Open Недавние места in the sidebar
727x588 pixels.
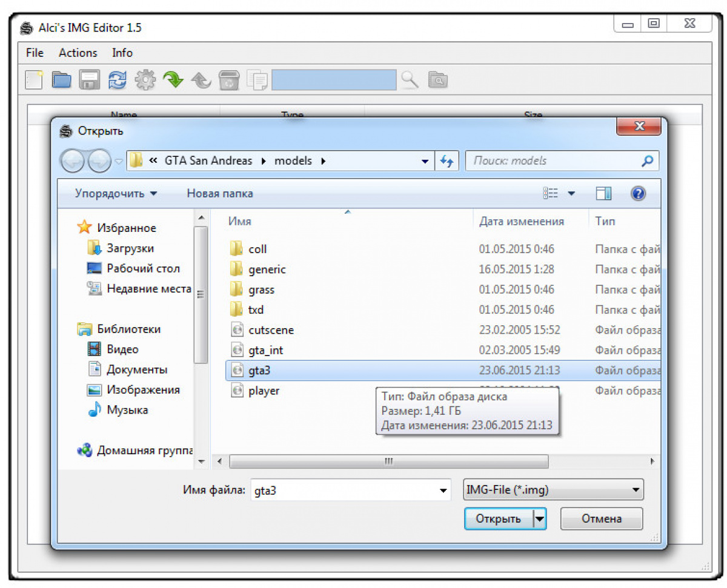(x=139, y=289)
